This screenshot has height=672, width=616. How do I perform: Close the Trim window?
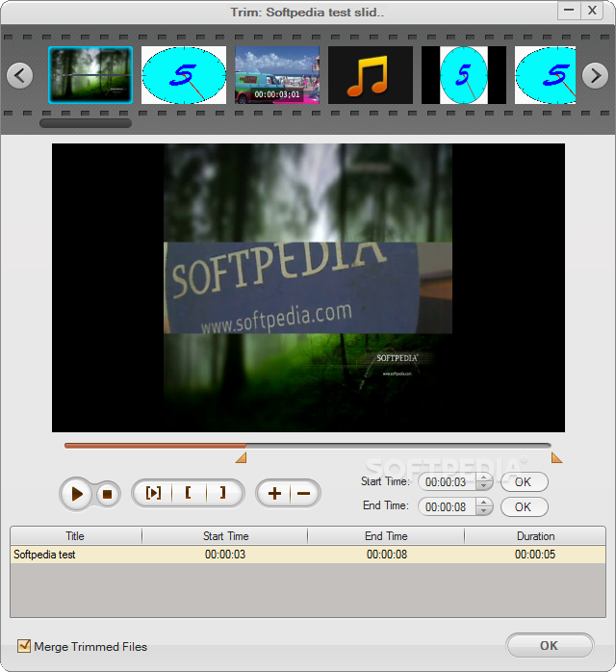(592, 11)
